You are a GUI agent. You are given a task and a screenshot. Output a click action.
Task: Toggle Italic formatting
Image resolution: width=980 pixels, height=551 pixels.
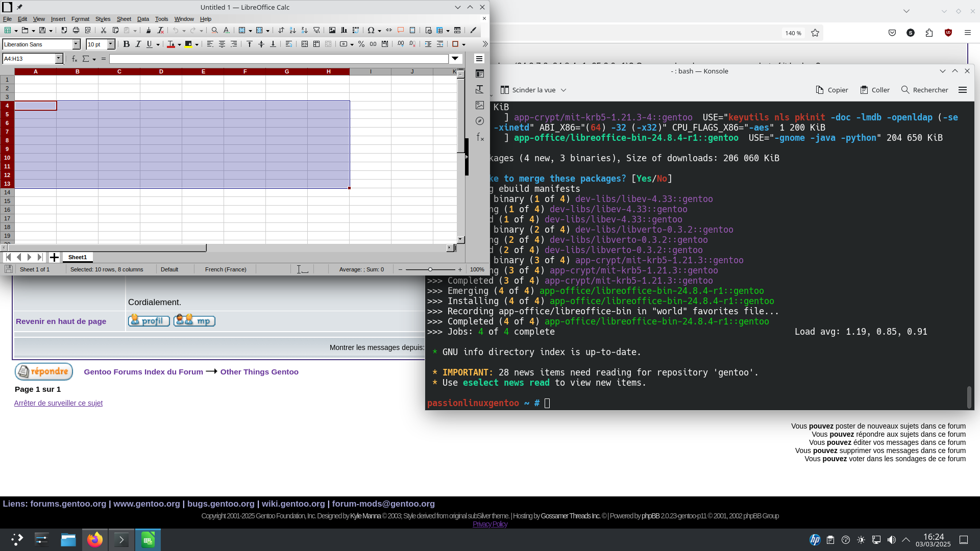138,44
